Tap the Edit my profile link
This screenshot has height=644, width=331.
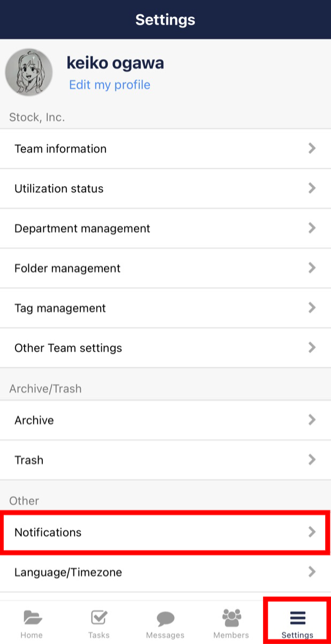[109, 85]
